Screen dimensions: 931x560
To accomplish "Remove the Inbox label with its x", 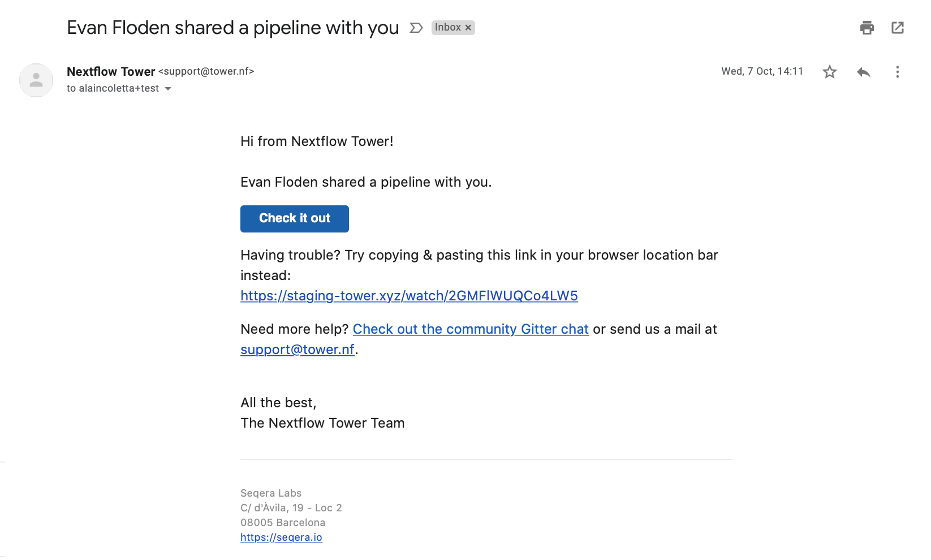I will click(468, 28).
